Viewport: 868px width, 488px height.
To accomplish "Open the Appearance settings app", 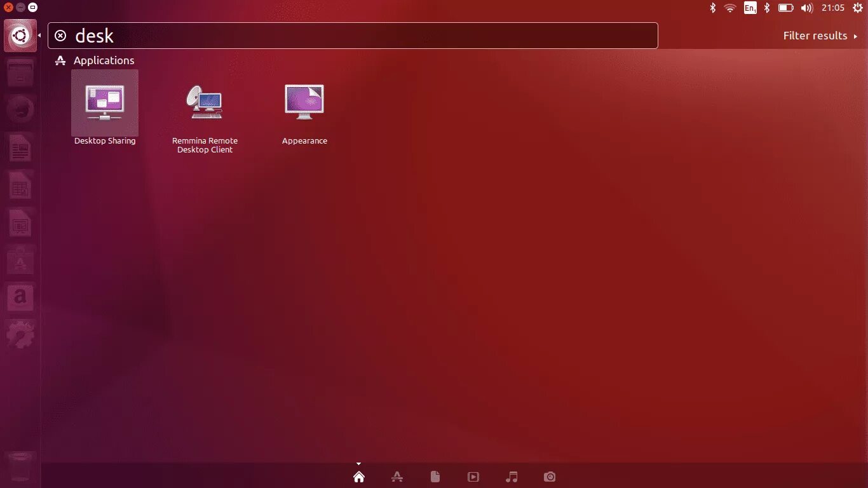I will coord(304,102).
